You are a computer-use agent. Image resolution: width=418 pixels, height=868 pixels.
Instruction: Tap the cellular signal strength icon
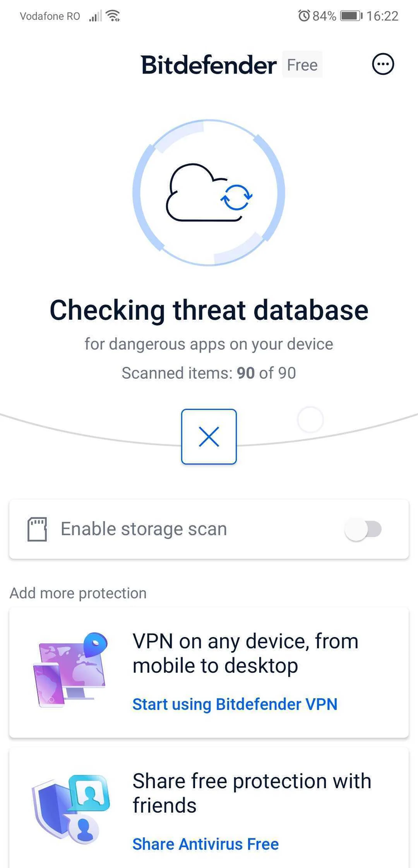pos(95,16)
